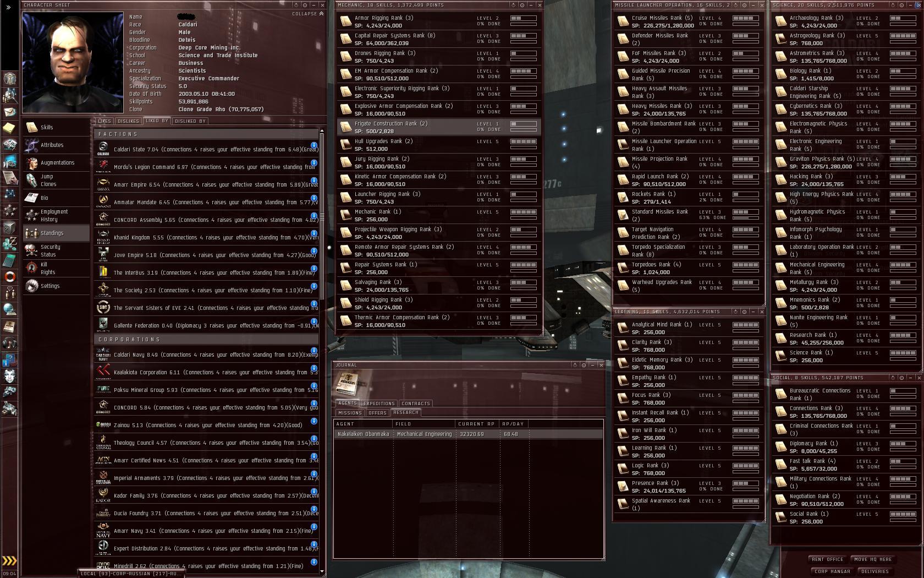Click the CONCORD Assembly faction logo
Screen dimensions: 924x578
(x=103, y=220)
